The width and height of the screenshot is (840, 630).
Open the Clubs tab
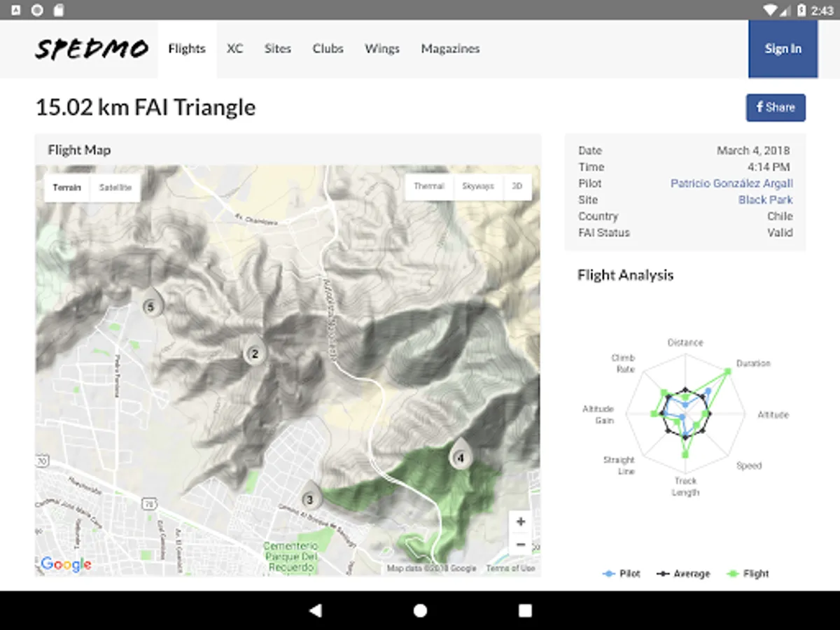tap(328, 49)
